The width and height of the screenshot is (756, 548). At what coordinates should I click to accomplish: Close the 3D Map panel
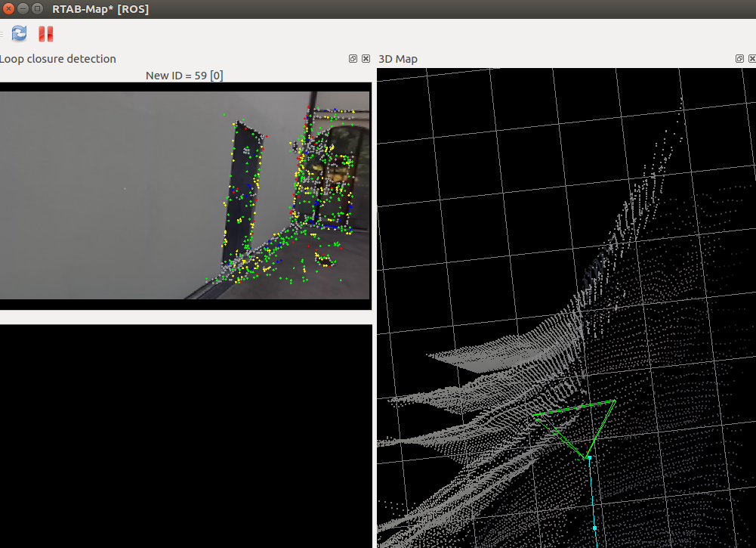[x=752, y=59]
